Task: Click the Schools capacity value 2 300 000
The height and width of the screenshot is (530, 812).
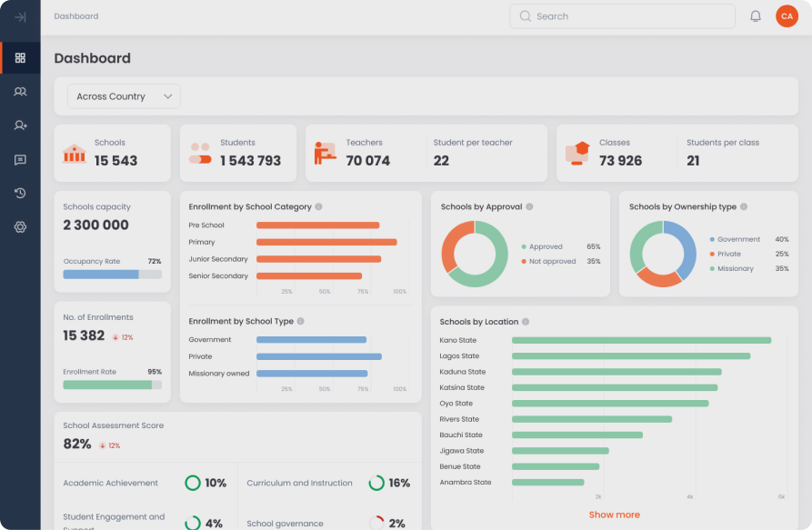Action: pos(95,225)
